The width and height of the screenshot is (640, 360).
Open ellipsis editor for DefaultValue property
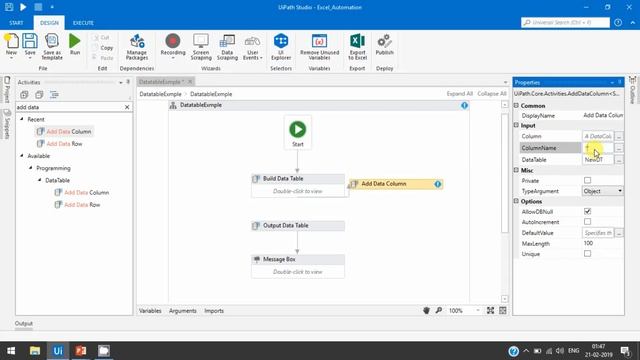point(619,233)
